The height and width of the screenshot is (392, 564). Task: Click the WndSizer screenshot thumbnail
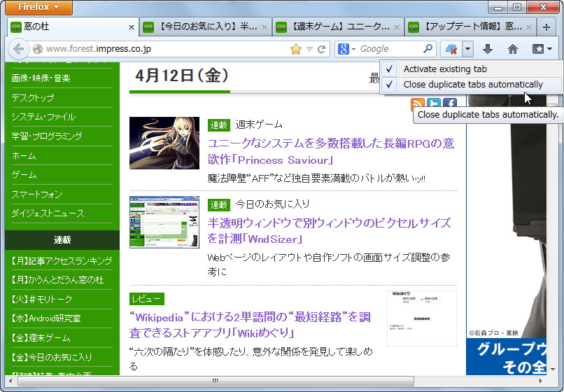click(x=164, y=222)
